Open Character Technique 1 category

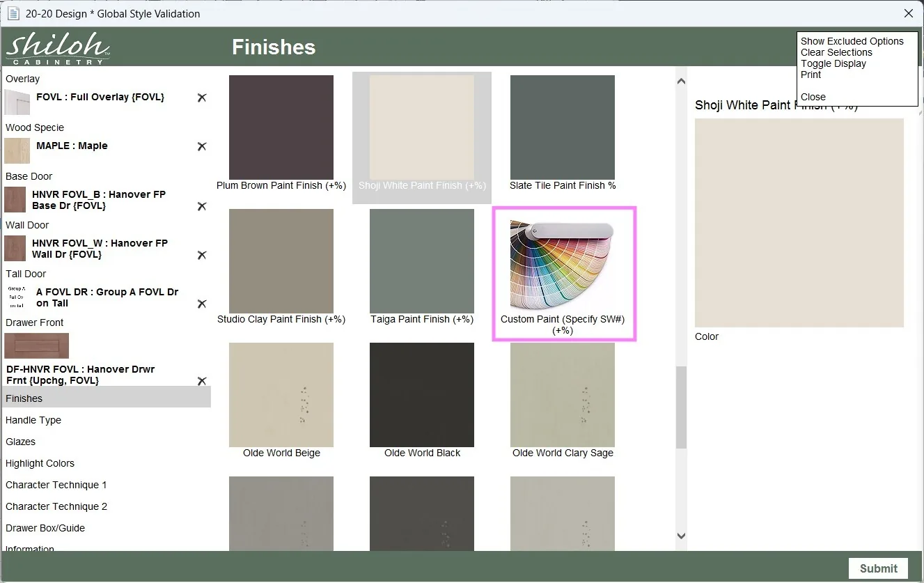click(x=56, y=485)
